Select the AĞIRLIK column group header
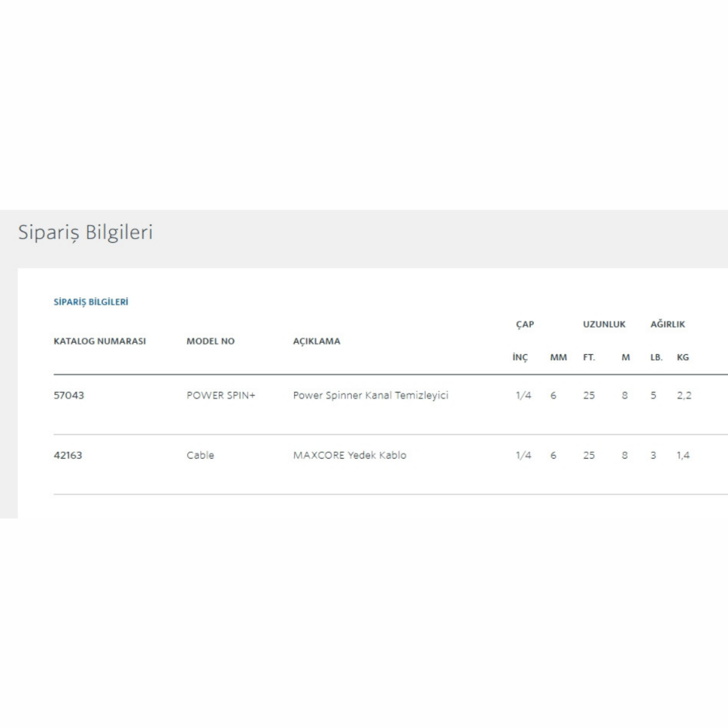Screen dimensions: 728x728 pos(667,325)
